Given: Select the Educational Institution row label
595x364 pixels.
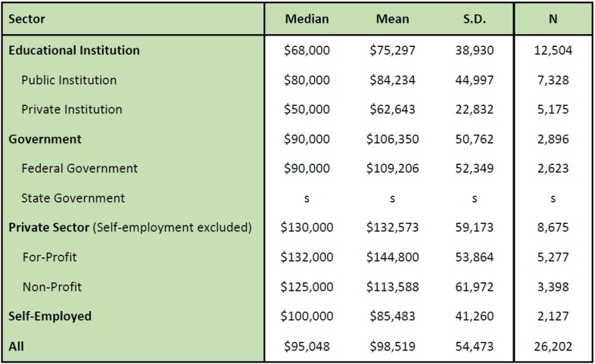Looking at the screenshot, I should point(74,51).
